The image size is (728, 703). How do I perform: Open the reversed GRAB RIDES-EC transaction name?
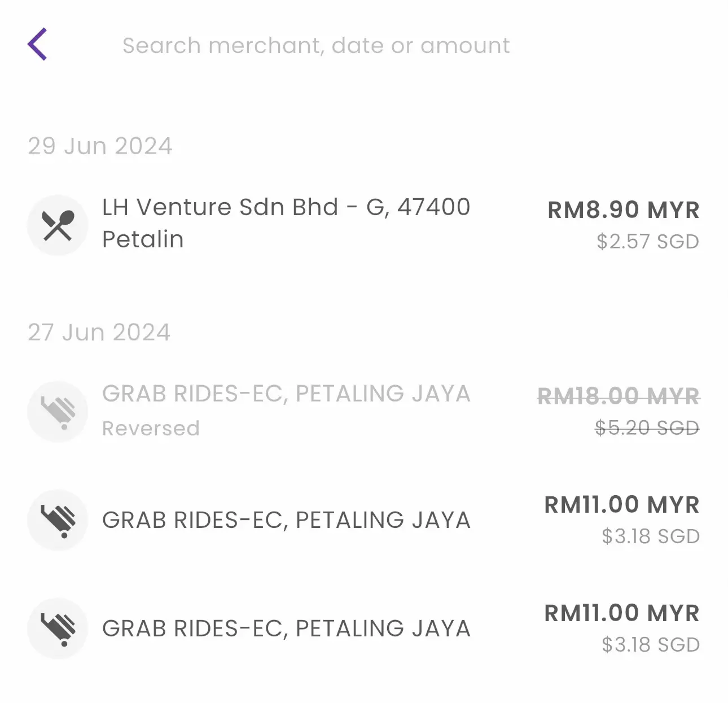coord(286,394)
